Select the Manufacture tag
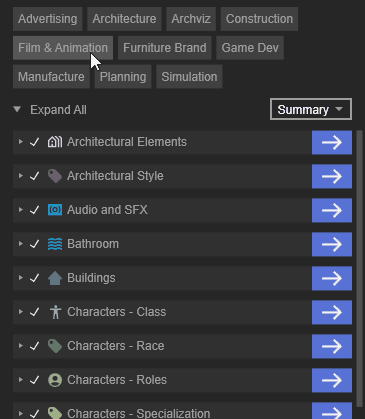The height and width of the screenshot is (419, 365). tap(51, 77)
